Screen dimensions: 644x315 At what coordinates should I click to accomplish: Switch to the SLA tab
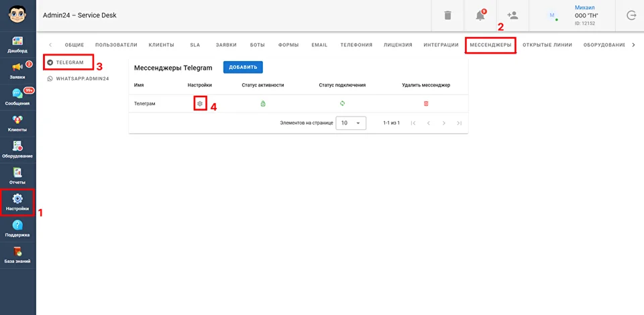point(195,45)
